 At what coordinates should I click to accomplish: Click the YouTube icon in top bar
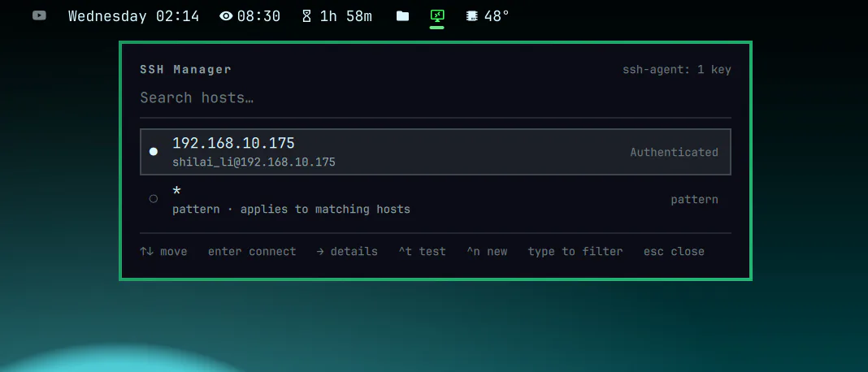[x=39, y=15]
